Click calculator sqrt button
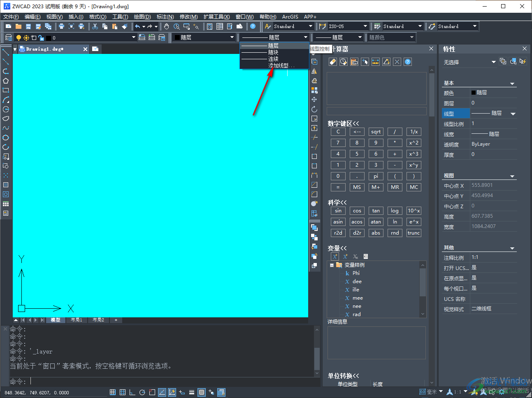 [376, 132]
